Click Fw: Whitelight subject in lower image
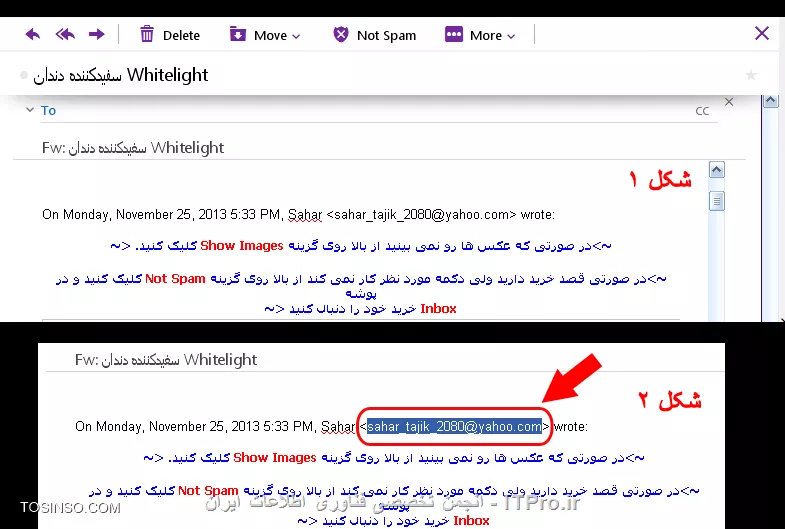 click(166, 359)
